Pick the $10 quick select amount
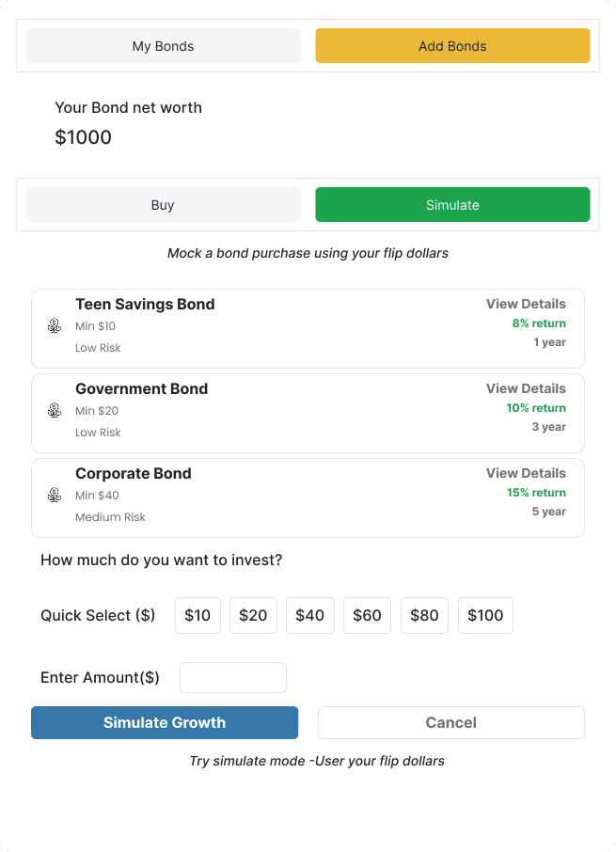 pyautogui.click(x=197, y=615)
